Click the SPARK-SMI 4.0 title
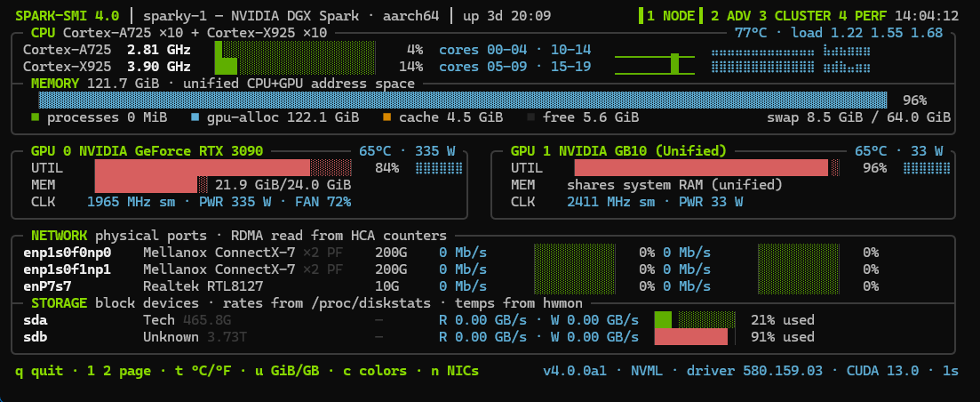 (x=67, y=16)
